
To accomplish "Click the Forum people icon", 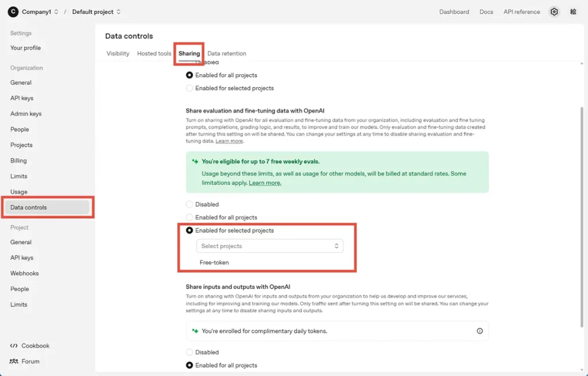I will pos(14,362).
